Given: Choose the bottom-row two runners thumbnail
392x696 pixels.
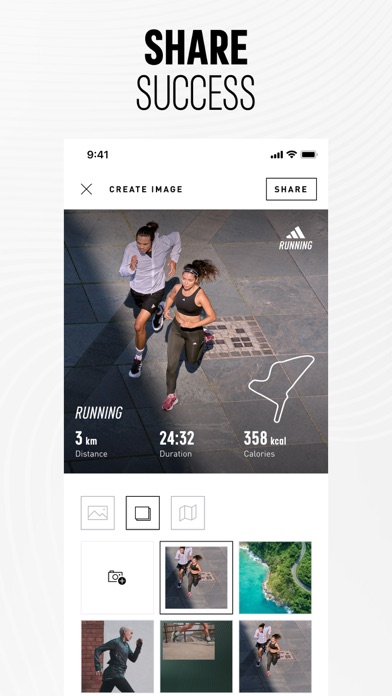Looking at the screenshot, I should (275, 656).
